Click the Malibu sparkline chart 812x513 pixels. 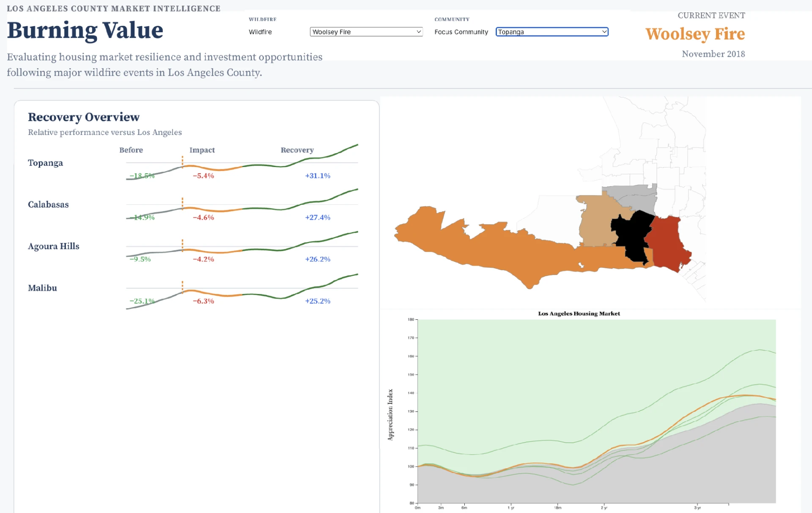pyautogui.click(x=242, y=292)
